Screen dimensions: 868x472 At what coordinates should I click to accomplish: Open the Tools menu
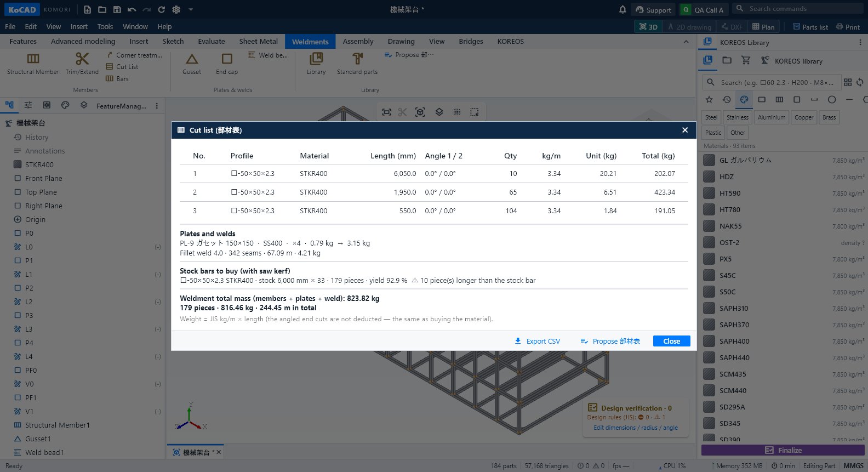[105, 26]
